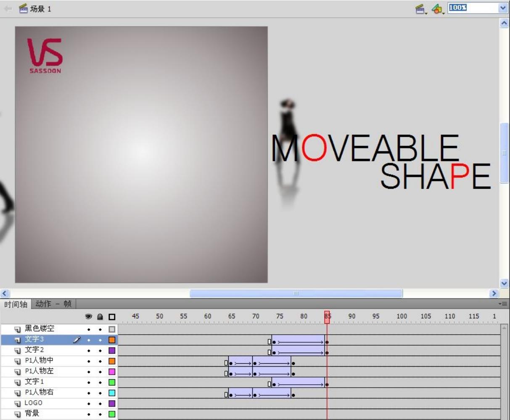Select the 文字1 layer

pyautogui.click(x=34, y=382)
